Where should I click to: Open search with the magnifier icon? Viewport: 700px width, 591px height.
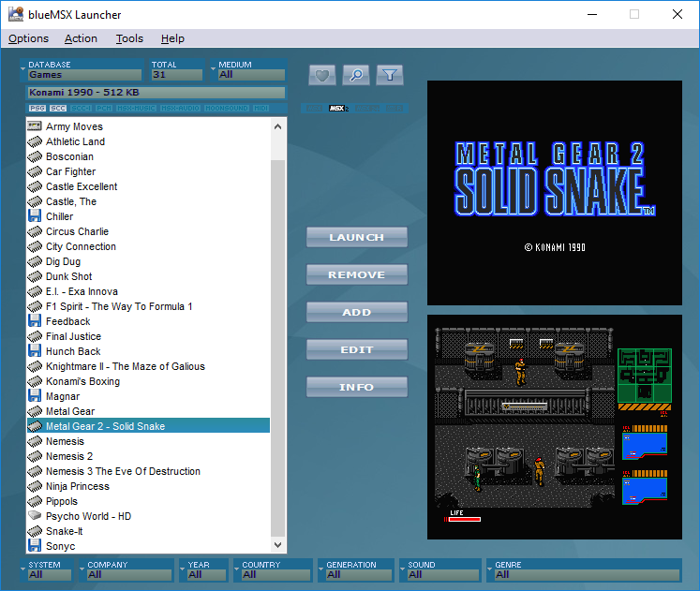pos(356,75)
